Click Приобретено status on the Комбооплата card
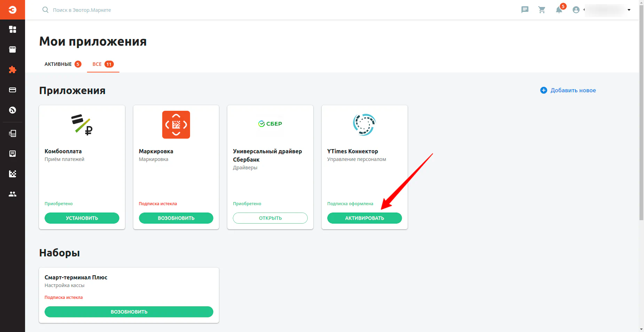 tap(58, 204)
